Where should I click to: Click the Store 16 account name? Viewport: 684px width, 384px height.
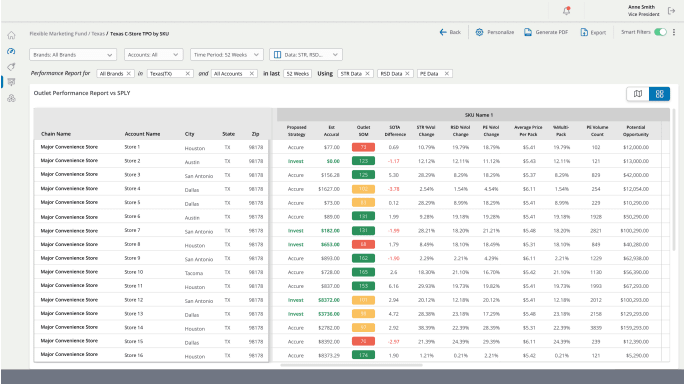tap(133, 355)
